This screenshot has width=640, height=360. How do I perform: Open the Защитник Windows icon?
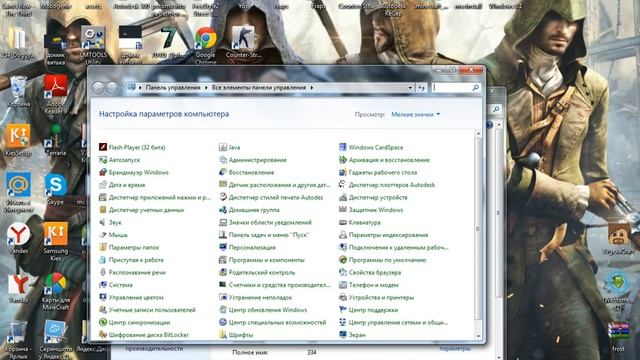point(343,210)
